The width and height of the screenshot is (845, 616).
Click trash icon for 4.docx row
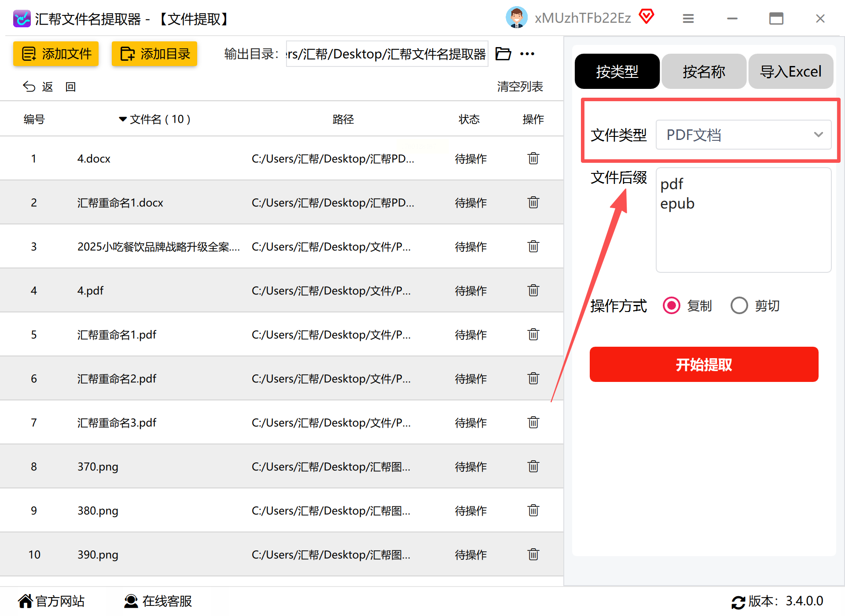point(533,158)
